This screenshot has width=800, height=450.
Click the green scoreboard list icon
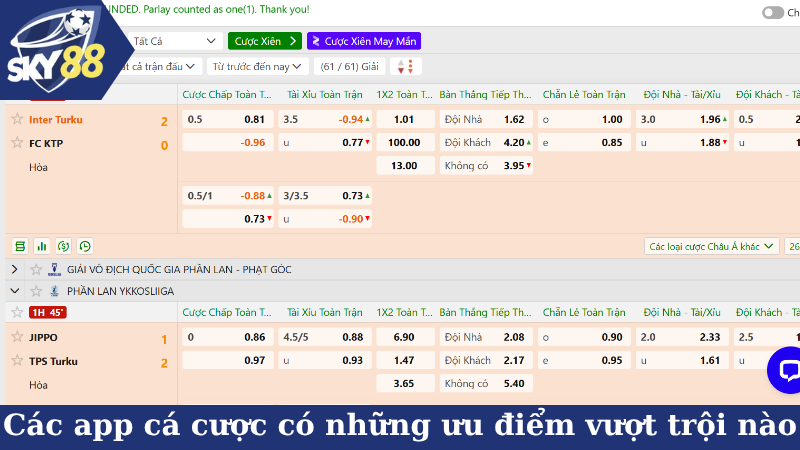pyautogui.click(x=20, y=245)
